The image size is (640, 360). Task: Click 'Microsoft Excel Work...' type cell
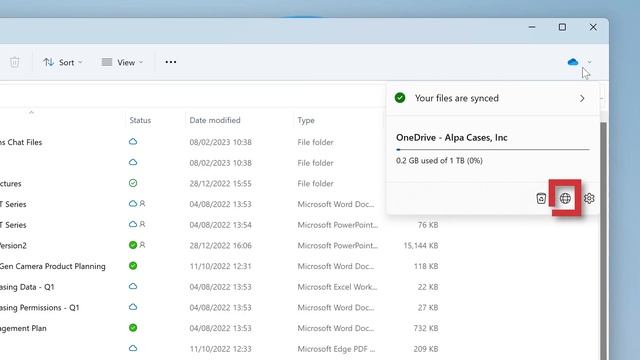click(x=337, y=287)
